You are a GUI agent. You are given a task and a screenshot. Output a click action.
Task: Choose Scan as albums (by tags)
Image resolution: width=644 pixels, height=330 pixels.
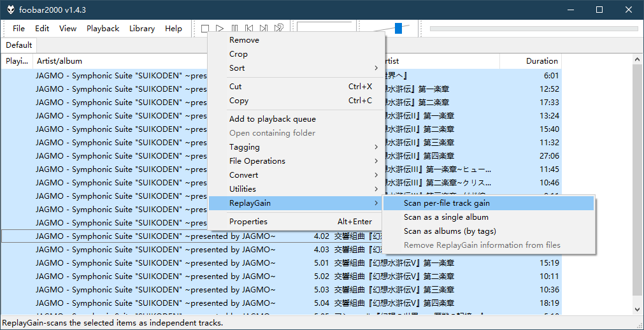tap(450, 231)
